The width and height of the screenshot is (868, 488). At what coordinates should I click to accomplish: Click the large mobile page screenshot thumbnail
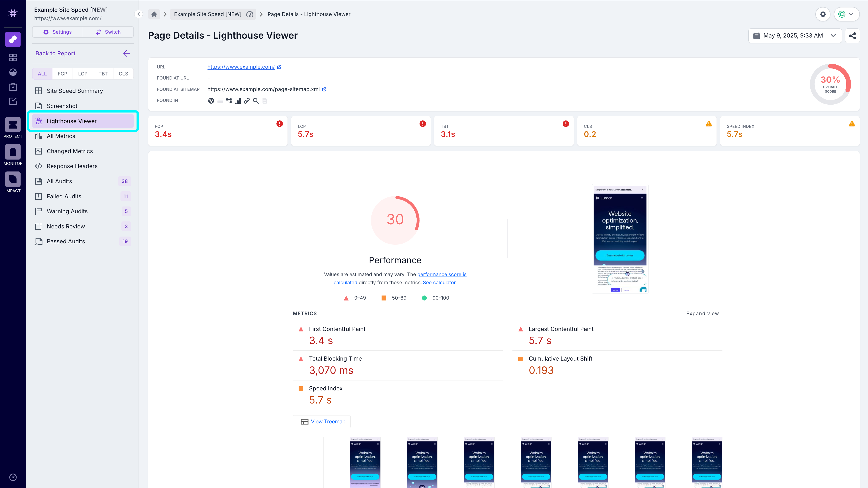coord(620,239)
